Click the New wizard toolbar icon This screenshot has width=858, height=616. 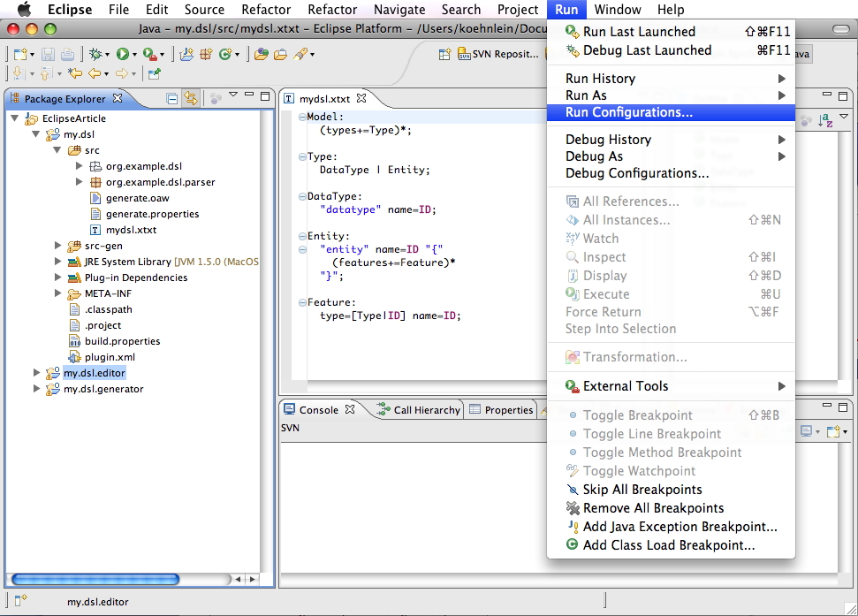pos(21,54)
